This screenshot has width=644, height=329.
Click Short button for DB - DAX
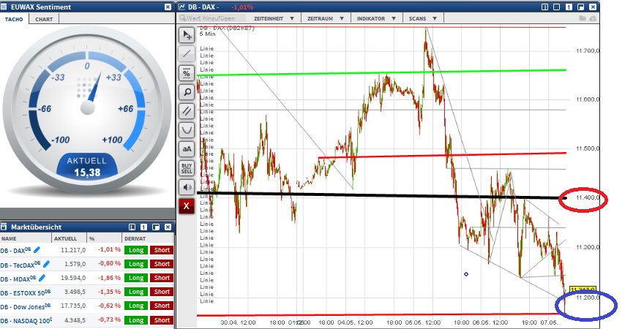[x=162, y=250]
